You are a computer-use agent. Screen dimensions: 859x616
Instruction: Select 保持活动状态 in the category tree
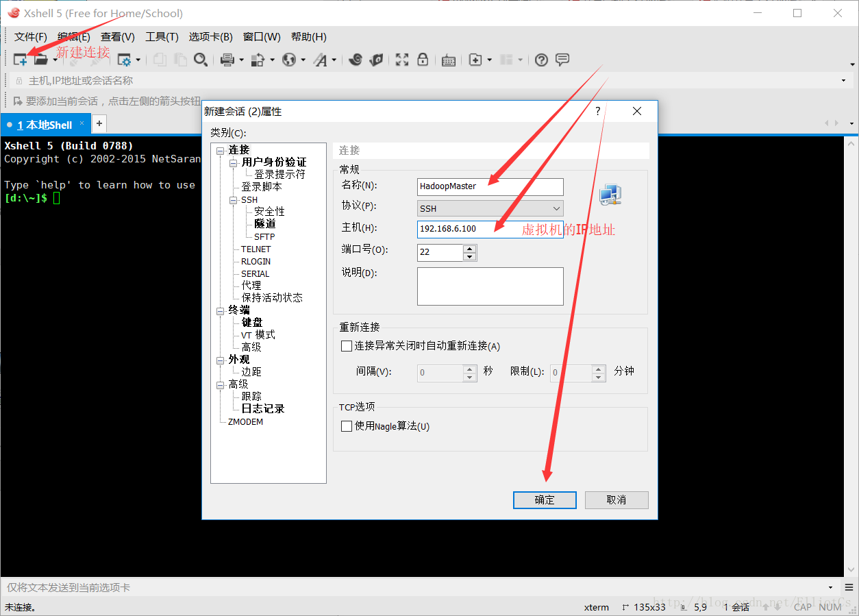pos(272,298)
